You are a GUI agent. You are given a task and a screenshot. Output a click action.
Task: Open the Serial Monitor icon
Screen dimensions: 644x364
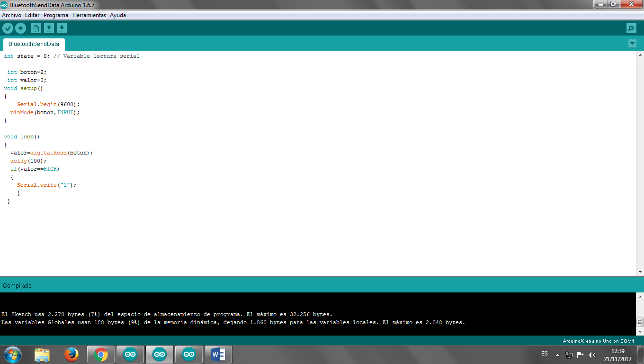click(631, 28)
